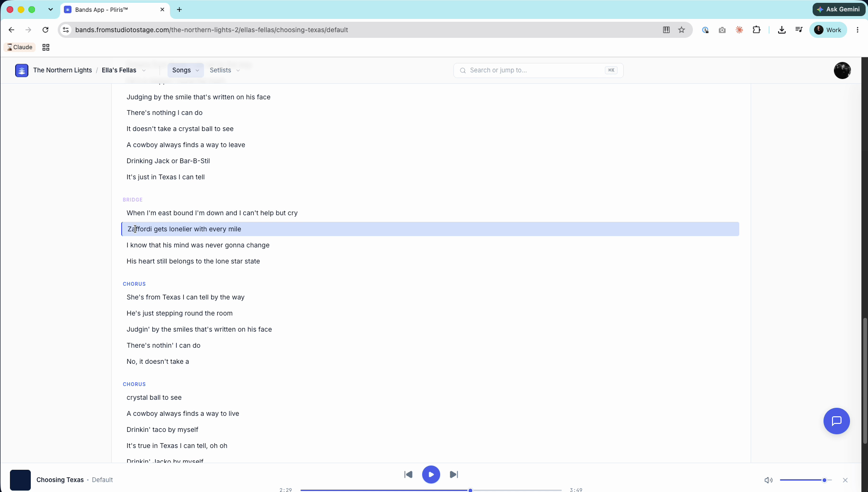Screen dimensions: 868x492
Task: Select lyric line 'Drinking Jack or Bar-B-Stil'
Action: click(x=168, y=161)
